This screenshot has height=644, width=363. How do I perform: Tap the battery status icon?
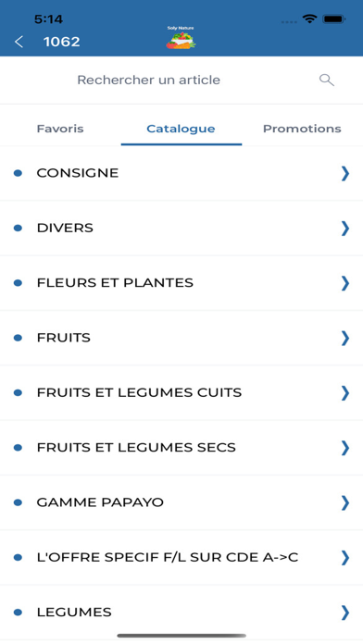tap(333, 19)
